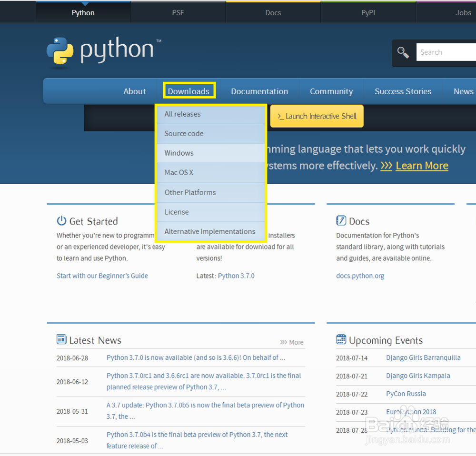
Task: Click the Python logo
Action: point(104,51)
